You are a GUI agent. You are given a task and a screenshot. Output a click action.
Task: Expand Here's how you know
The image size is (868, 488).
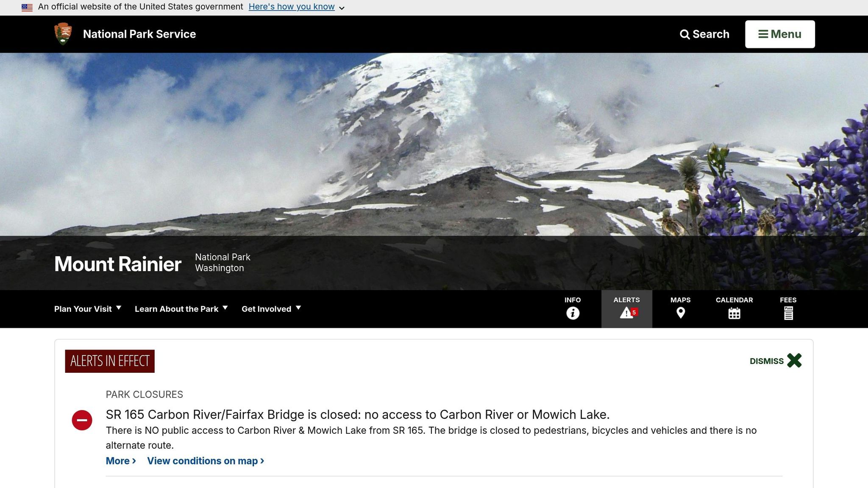(x=296, y=7)
